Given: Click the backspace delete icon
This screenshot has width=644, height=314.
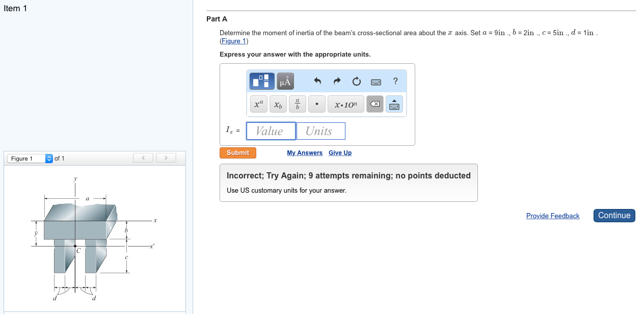Looking at the screenshot, I should [375, 103].
